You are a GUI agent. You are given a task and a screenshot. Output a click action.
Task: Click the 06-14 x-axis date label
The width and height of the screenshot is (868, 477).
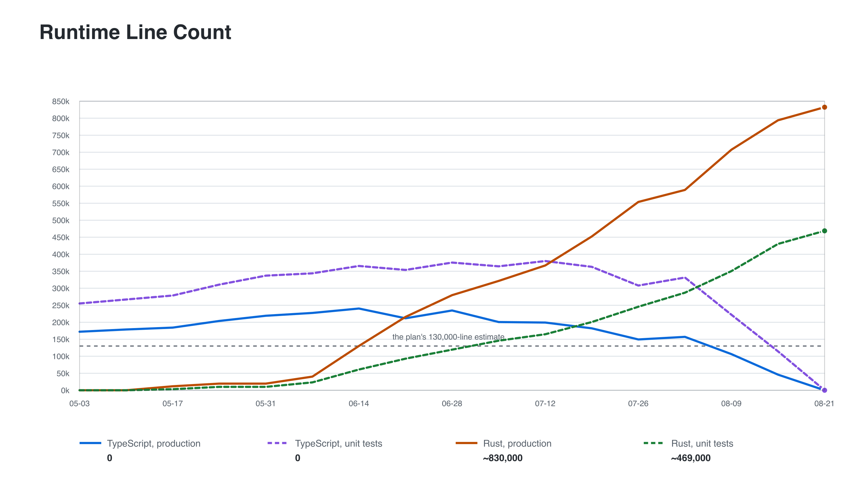[x=359, y=403]
